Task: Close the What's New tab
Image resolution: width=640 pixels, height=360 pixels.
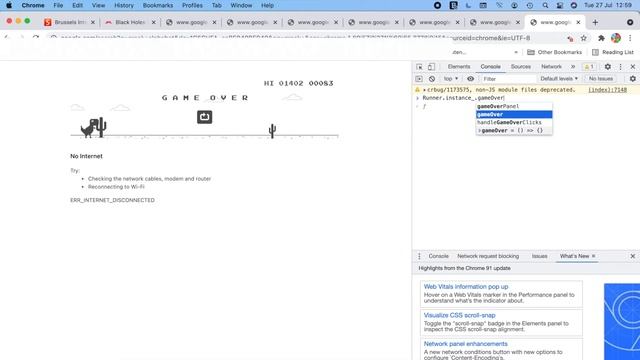Action: pos(593,256)
